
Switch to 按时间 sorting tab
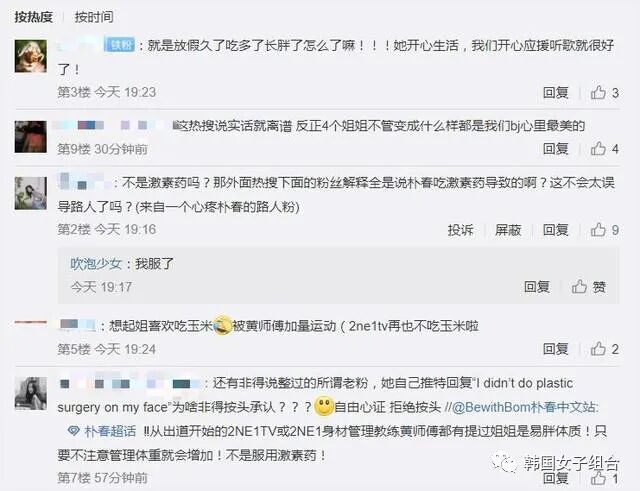point(94,17)
